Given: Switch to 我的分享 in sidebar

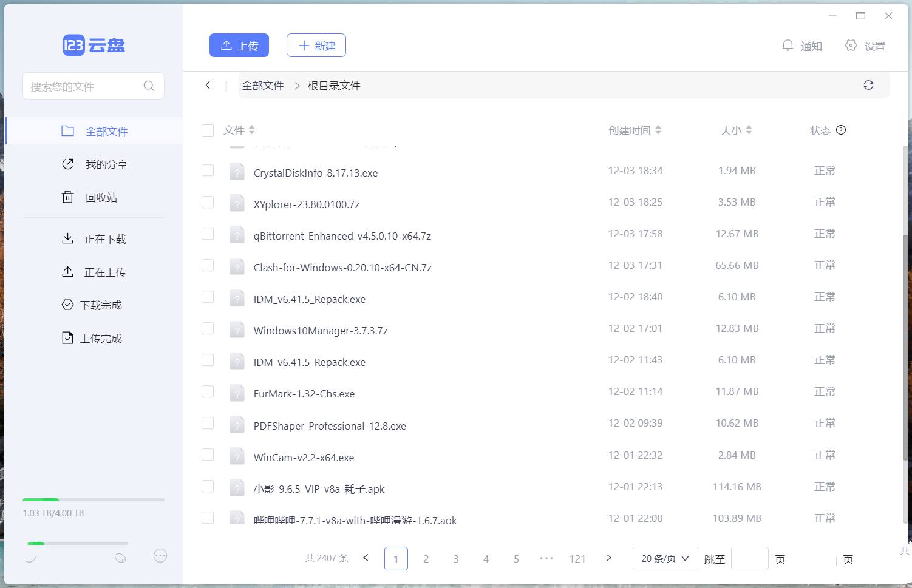Looking at the screenshot, I should coord(106,164).
